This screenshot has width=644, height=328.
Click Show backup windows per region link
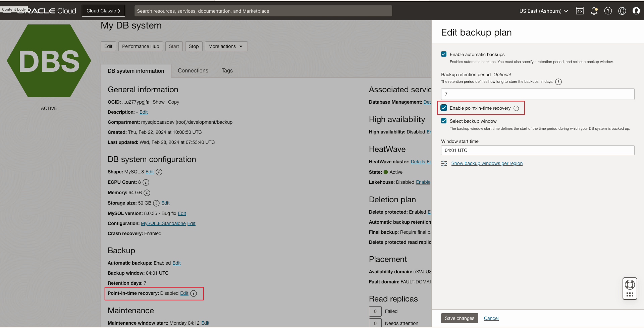[487, 163]
